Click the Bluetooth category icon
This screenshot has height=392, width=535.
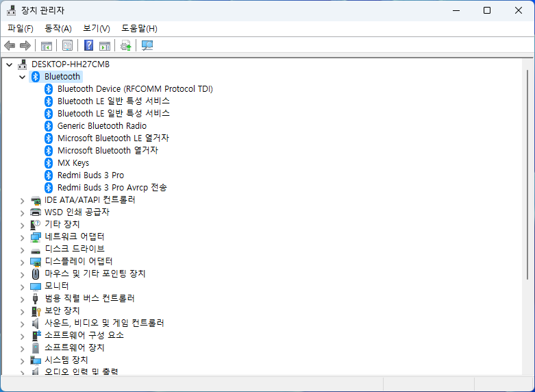click(36, 77)
